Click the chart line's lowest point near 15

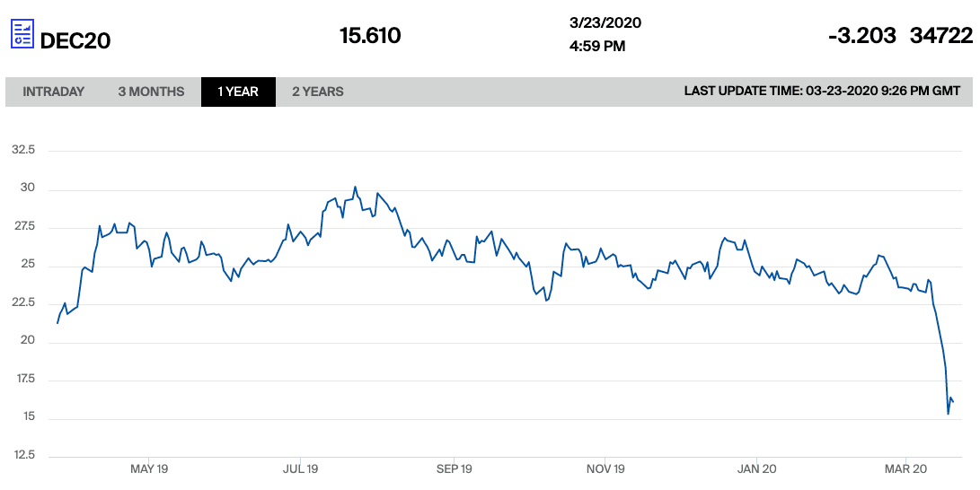[948, 414]
